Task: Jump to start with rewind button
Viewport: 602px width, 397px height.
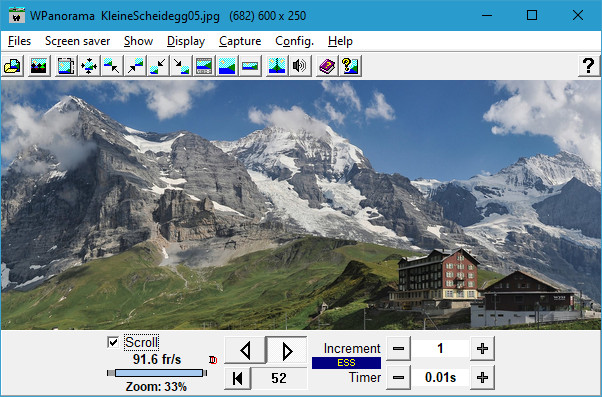Action: (x=238, y=378)
